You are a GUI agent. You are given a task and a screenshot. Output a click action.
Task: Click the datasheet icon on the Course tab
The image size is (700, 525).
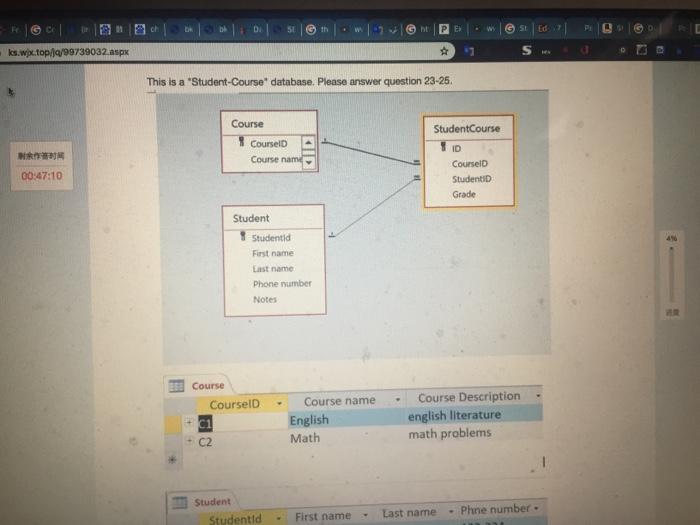176,386
